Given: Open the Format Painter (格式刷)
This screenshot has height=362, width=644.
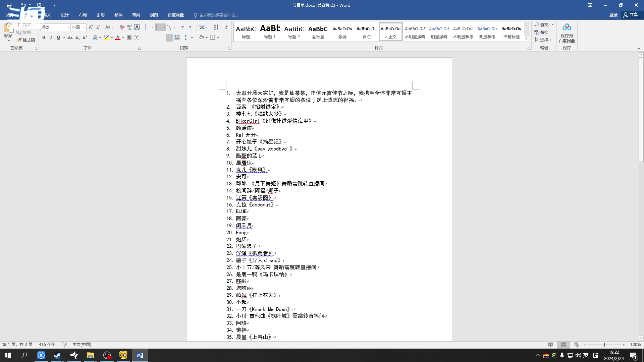Looking at the screenshot, I should tap(26, 40).
